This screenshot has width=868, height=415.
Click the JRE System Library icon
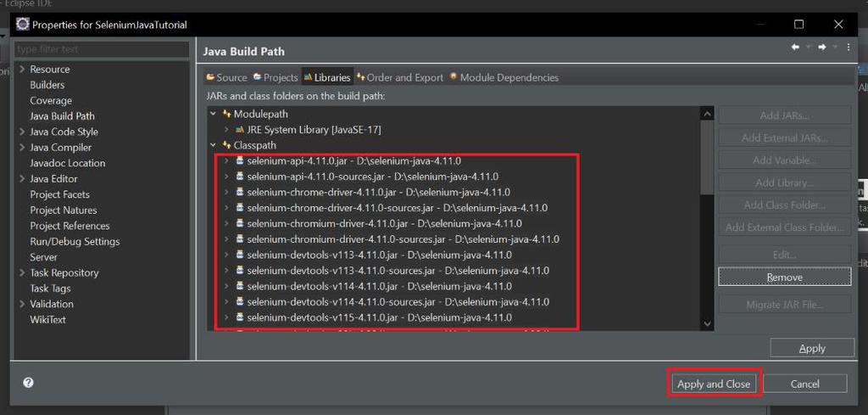(240, 130)
